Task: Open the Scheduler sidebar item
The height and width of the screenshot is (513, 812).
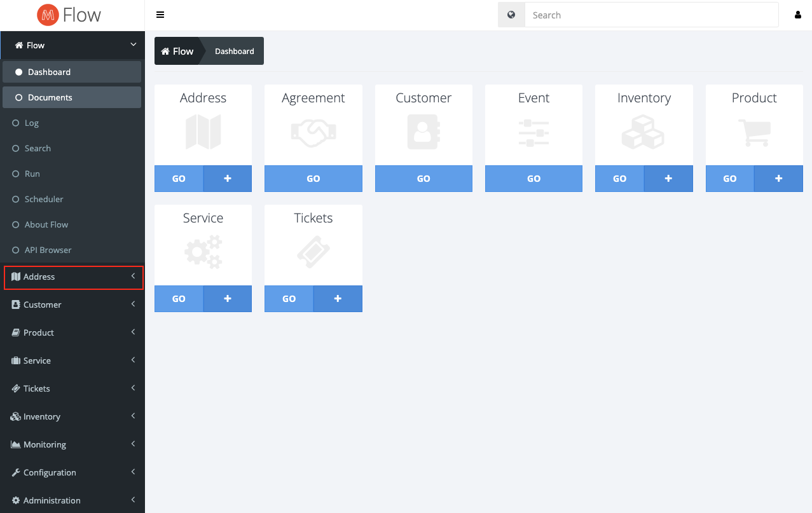Action: tap(72, 199)
